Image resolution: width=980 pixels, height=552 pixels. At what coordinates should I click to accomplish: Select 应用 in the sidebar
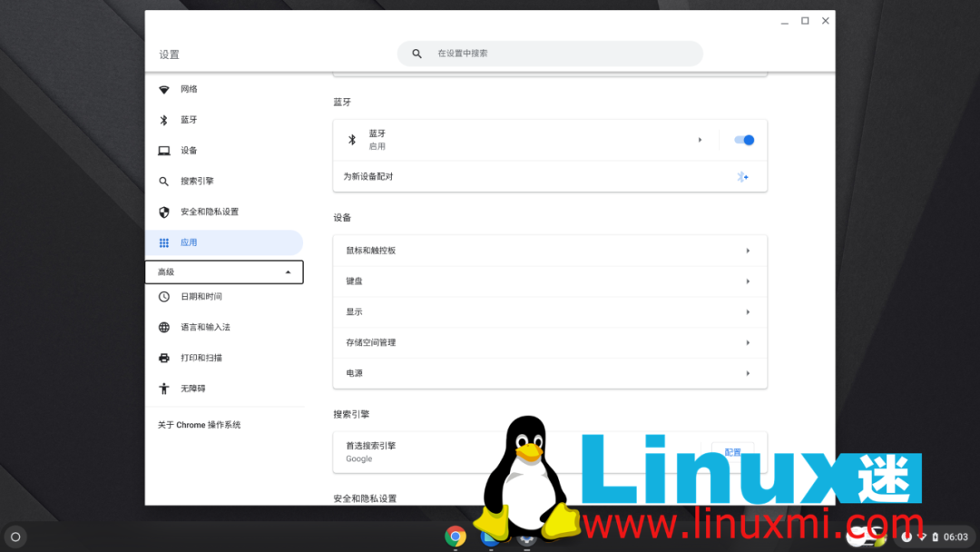click(x=224, y=242)
